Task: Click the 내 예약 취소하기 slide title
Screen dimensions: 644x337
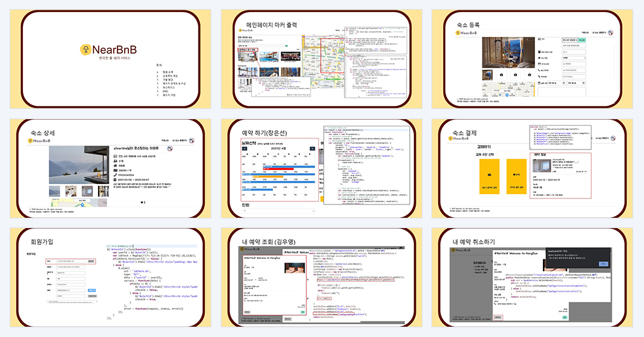Action: tap(474, 242)
